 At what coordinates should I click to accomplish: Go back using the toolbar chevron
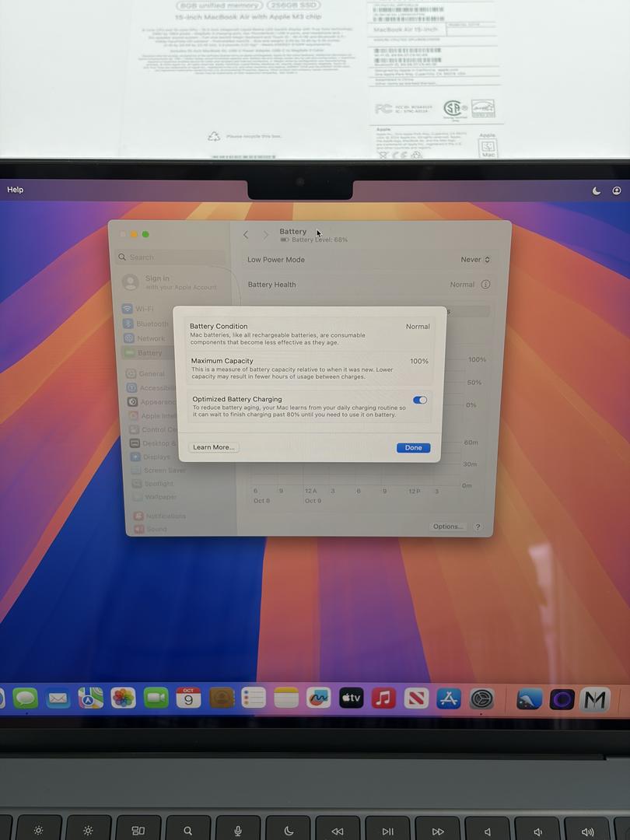coord(246,235)
